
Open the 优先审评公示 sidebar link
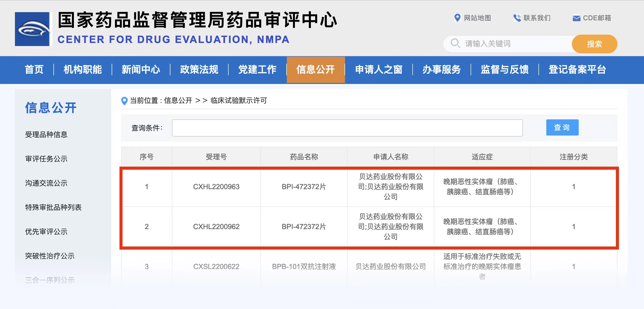tap(46, 232)
